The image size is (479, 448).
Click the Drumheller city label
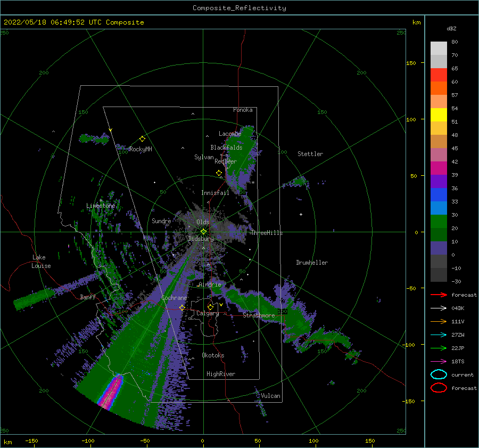pos(312,263)
